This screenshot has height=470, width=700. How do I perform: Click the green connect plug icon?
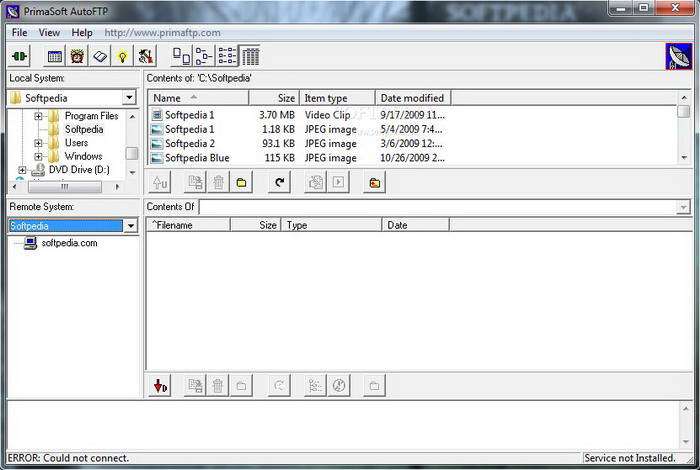pos(19,56)
